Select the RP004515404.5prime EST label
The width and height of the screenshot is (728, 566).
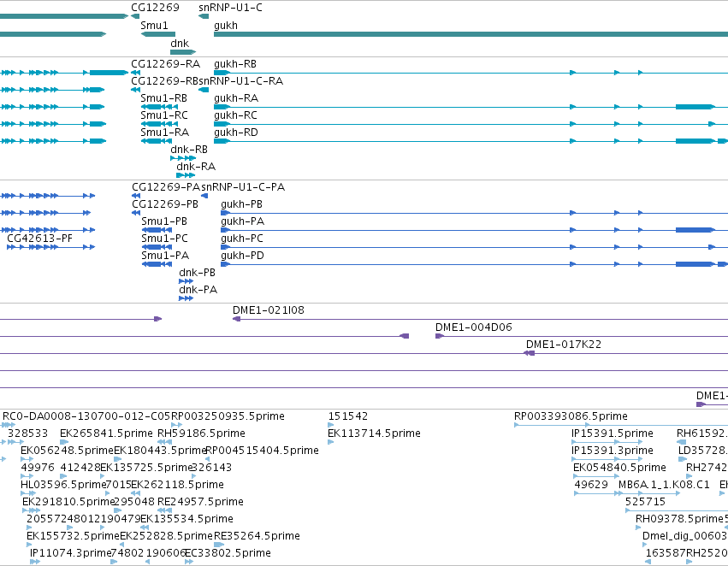pyautogui.click(x=263, y=451)
